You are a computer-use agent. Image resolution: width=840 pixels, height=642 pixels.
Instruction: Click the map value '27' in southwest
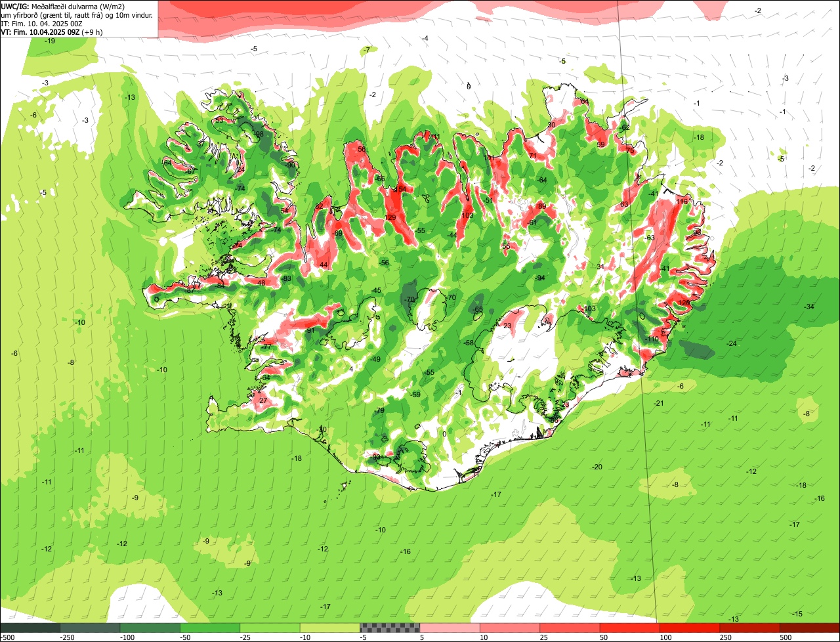[x=263, y=400]
